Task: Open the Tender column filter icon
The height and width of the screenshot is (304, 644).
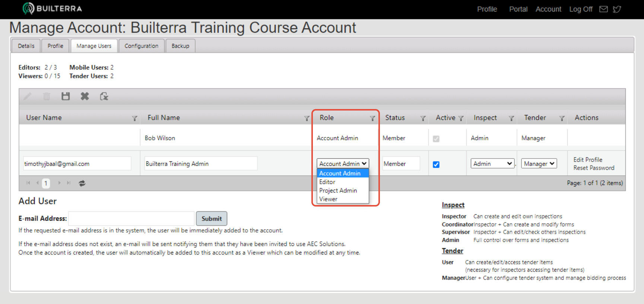Action: [x=562, y=118]
